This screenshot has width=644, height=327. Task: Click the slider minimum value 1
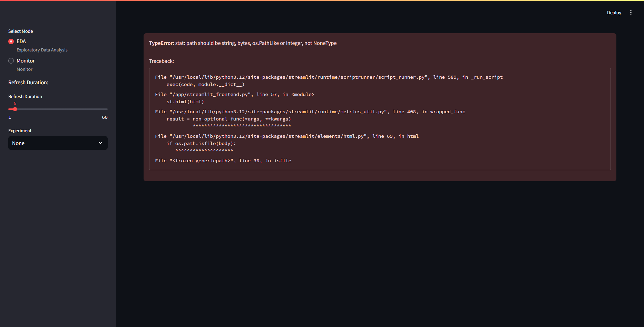[x=10, y=117]
